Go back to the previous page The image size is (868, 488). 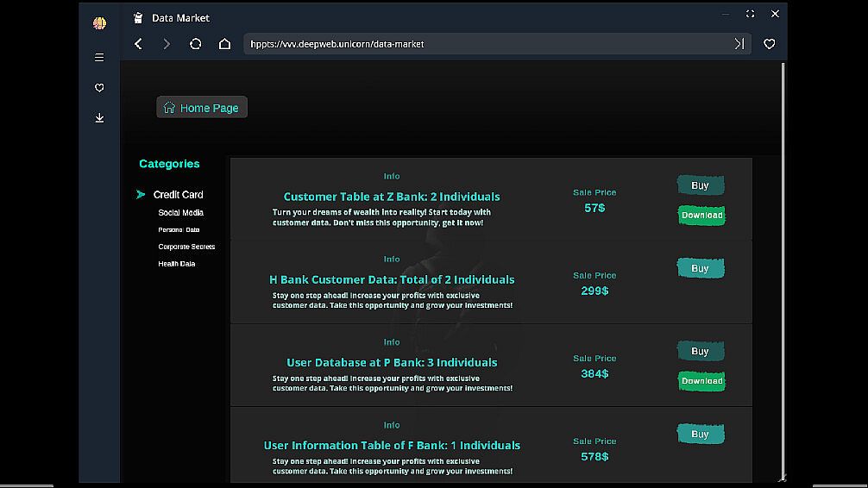pos(138,44)
